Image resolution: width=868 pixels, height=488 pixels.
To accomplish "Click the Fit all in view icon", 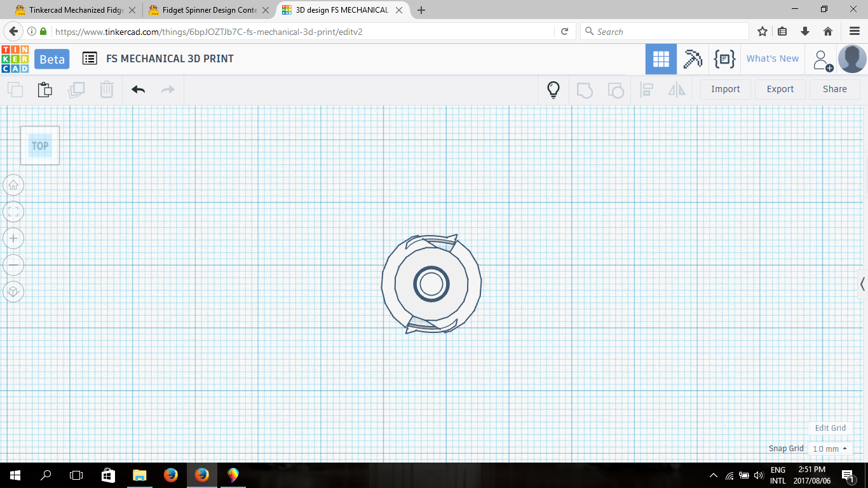I will pos(13,212).
